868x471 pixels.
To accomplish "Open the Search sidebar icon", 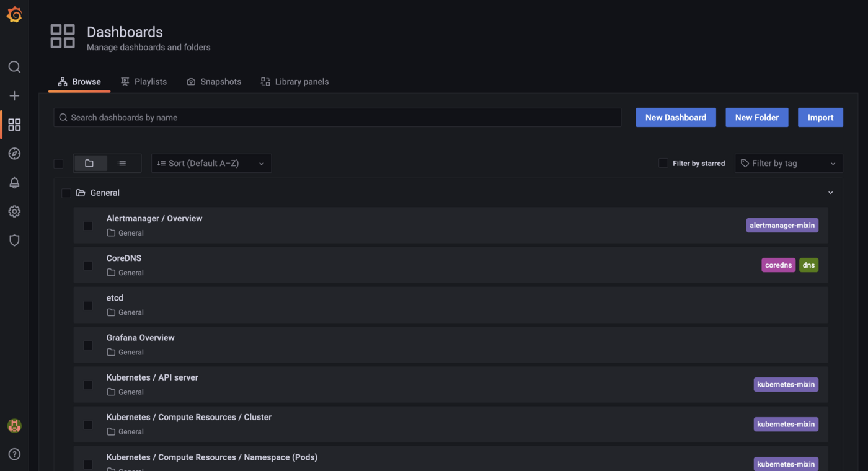I will point(14,67).
